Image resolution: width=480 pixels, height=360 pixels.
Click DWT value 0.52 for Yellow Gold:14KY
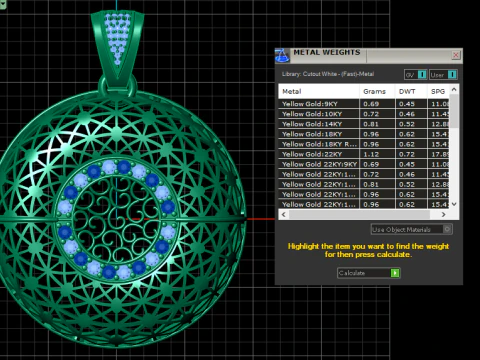(407, 124)
